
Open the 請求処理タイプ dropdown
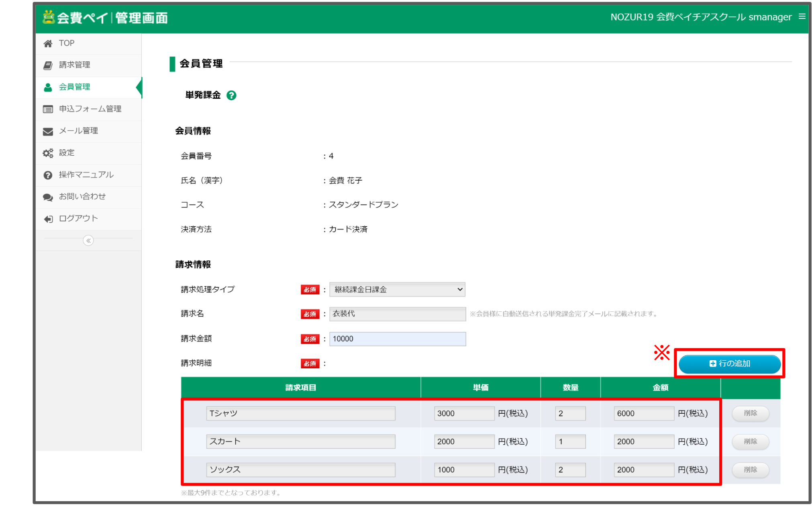pos(397,289)
